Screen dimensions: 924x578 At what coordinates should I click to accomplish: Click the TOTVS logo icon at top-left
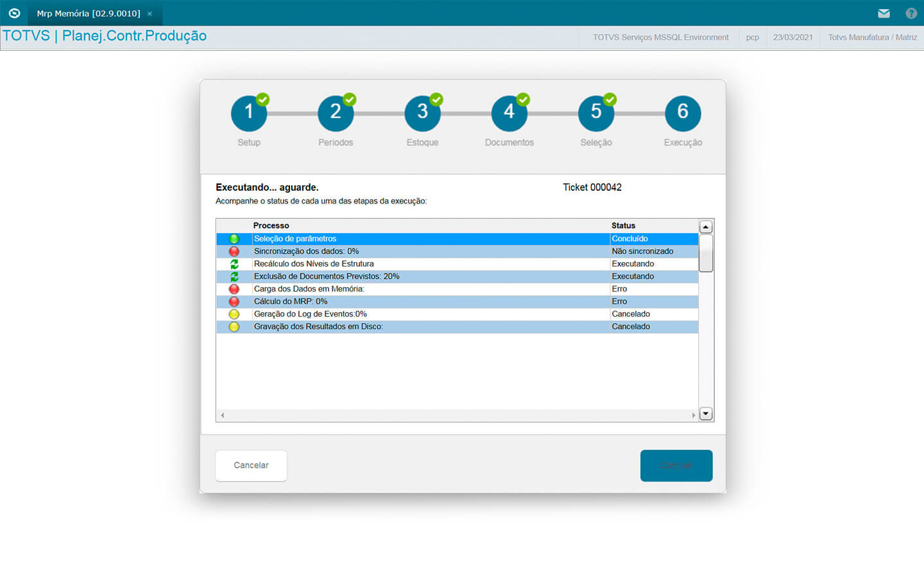pos(14,13)
